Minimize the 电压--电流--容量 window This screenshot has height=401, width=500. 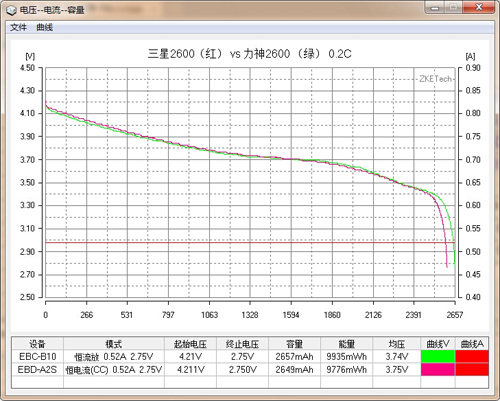434,7
